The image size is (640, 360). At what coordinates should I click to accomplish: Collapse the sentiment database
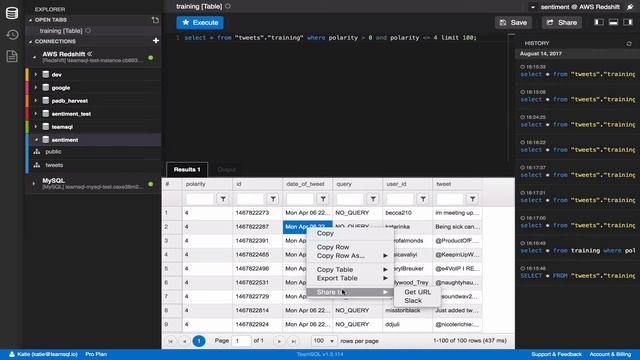click(x=36, y=140)
